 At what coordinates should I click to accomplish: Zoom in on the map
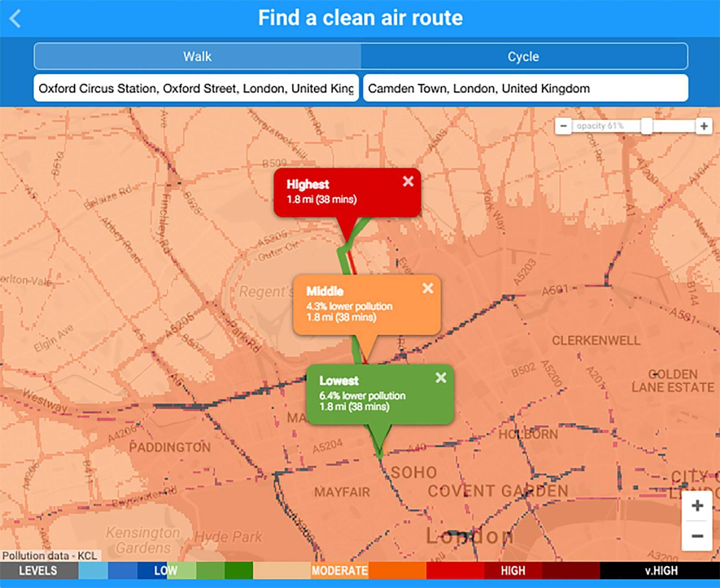click(x=697, y=506)
